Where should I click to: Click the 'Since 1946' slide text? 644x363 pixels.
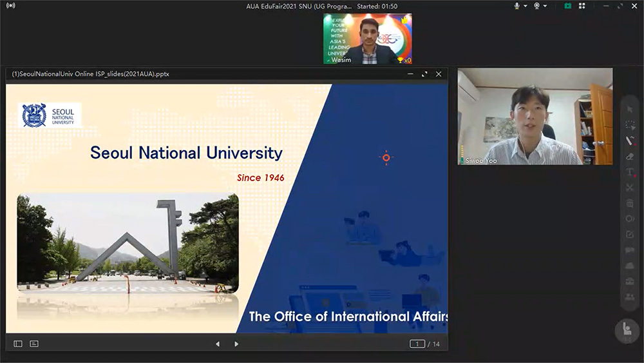click(260, 177)
